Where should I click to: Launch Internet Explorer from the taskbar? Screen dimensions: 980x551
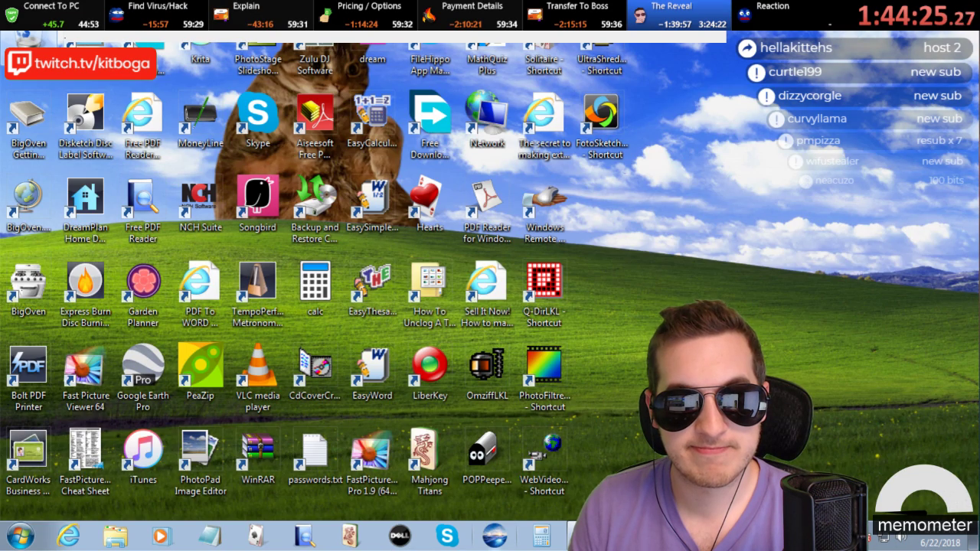tap(68, 536)
